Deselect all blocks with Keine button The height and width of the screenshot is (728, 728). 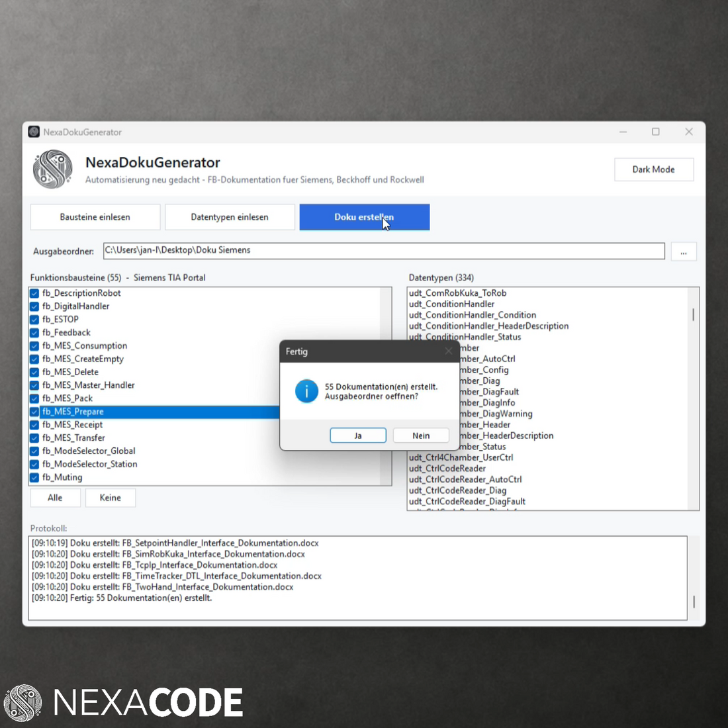[111, 498]
